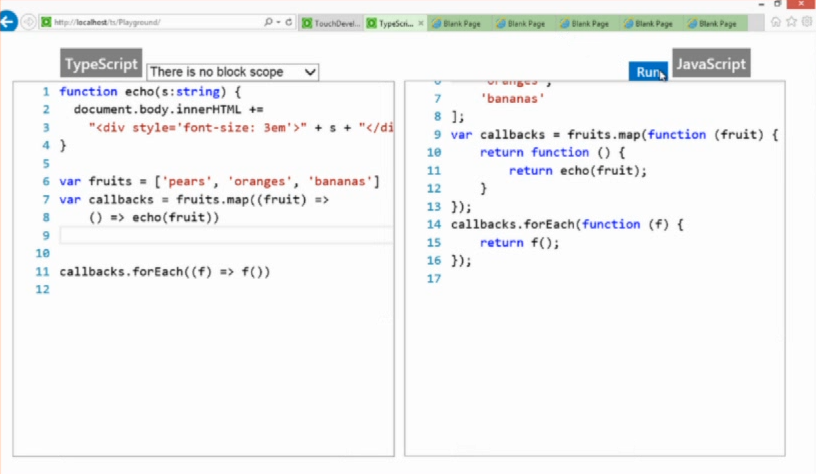Click 'return echo(fruit);' in JavaScript pane
Screen dimensions: 816x474
578,171
